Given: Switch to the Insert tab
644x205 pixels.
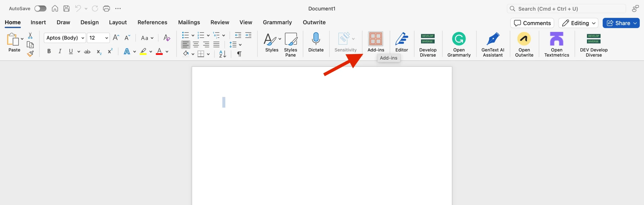Looking at the screenshot, I should (38, 22).
